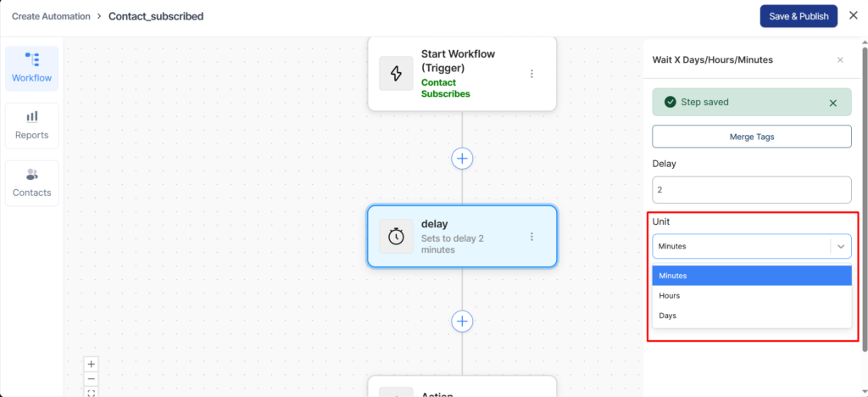The image size is (868, 397).
Task: Open the delay node three-dot menu
Action: (x=532, y=237)
